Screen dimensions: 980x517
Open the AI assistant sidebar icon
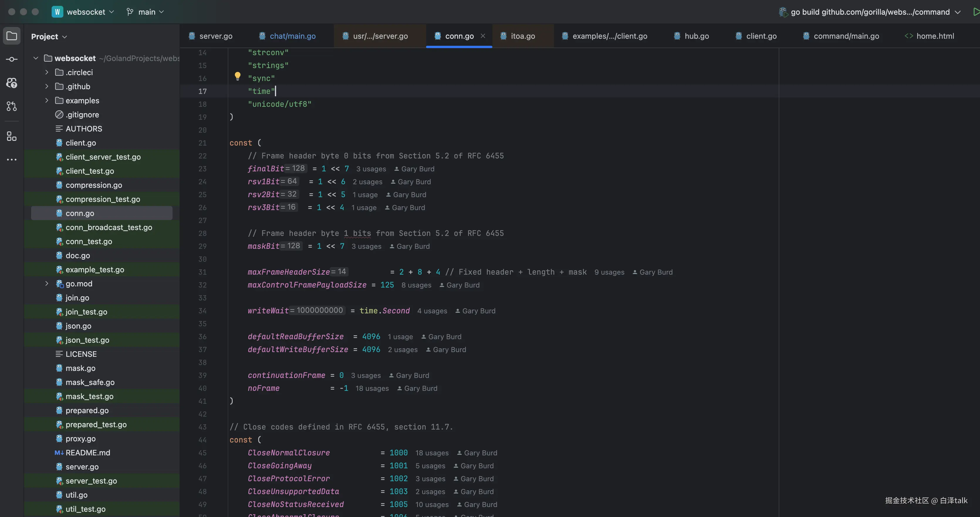click(12, 82)
